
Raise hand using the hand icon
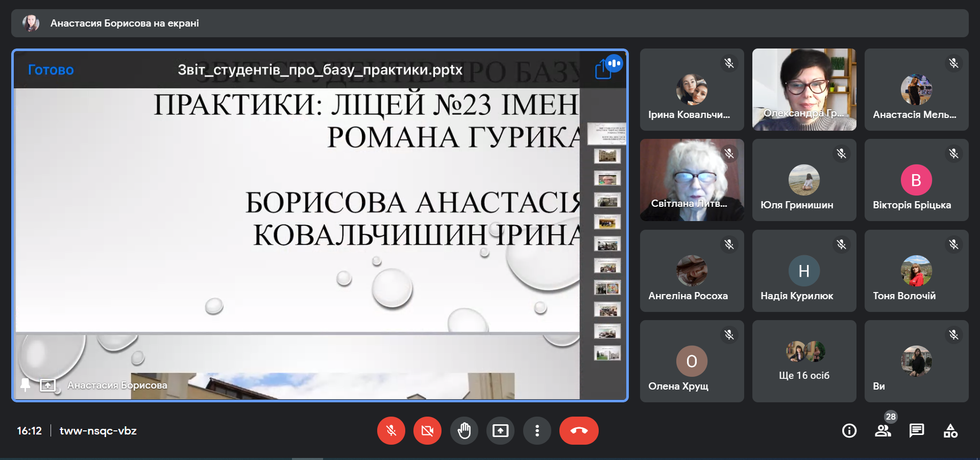(464, 431)
